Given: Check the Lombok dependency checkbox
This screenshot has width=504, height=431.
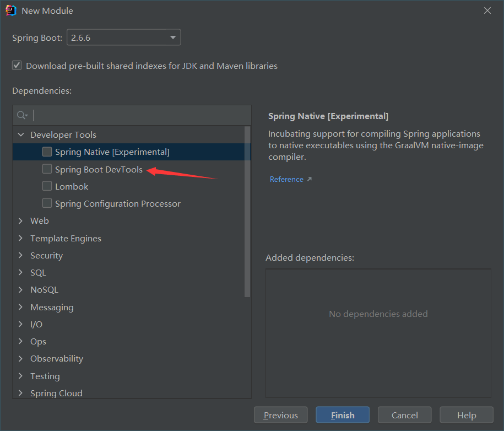Looking at the screenshot, I should 47,186.
